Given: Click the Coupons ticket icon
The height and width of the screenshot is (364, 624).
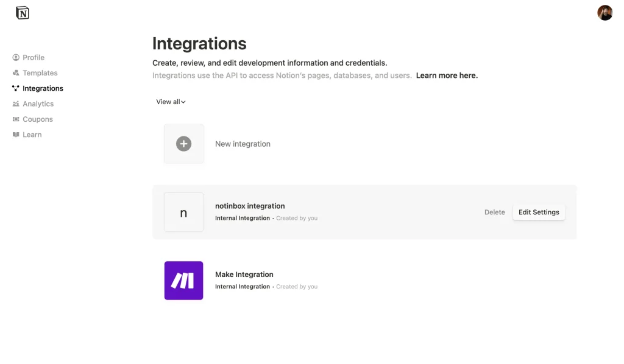Looking at the screenshot, I should coord(16,119).
